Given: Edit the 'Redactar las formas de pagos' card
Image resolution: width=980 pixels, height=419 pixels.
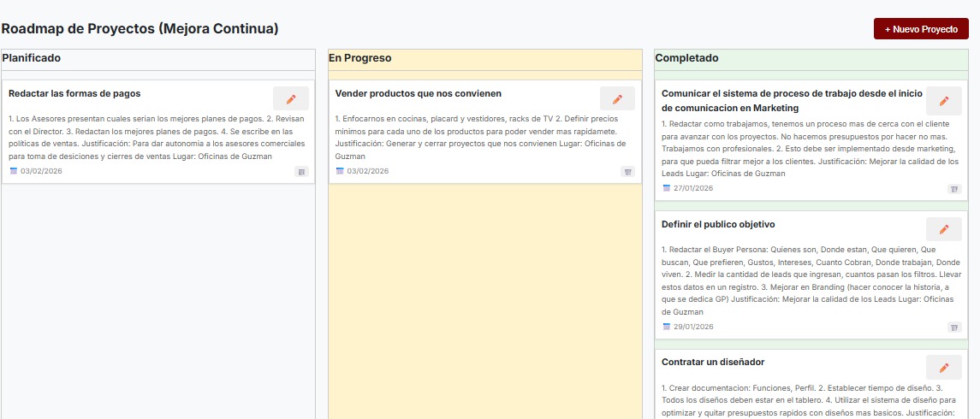Looking at the screenshot, I should pyautogui.click(x=291, y=98).
